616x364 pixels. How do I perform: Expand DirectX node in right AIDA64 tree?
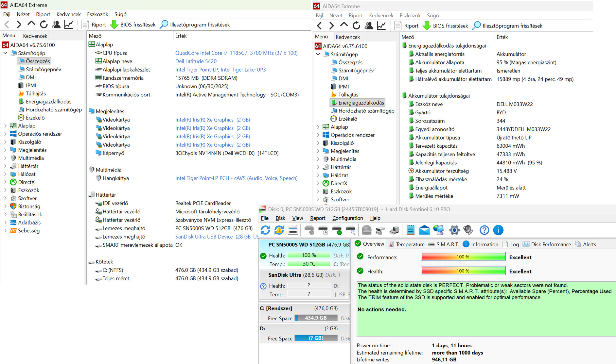pos(318,183)
